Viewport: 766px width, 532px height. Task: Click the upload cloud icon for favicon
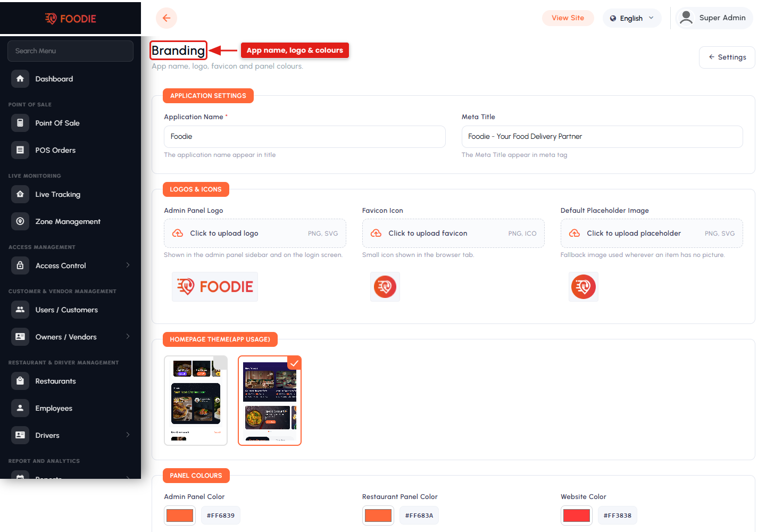click(376, 233)
